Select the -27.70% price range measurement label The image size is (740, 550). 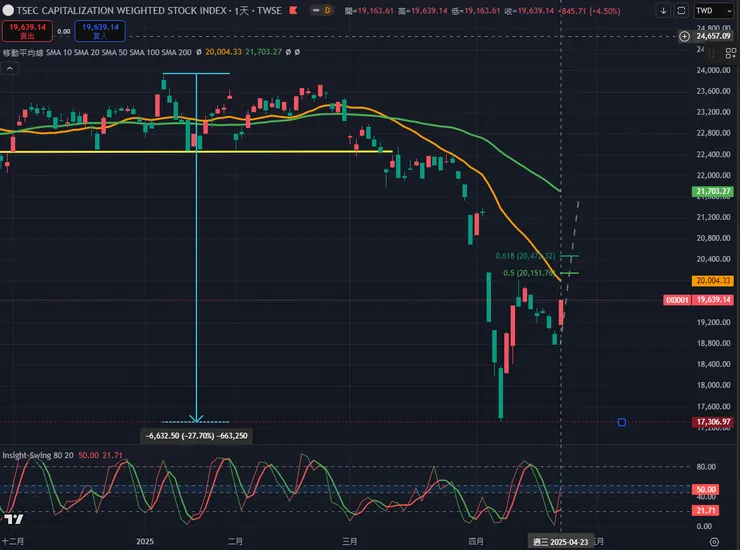click(x=196, y=436)
